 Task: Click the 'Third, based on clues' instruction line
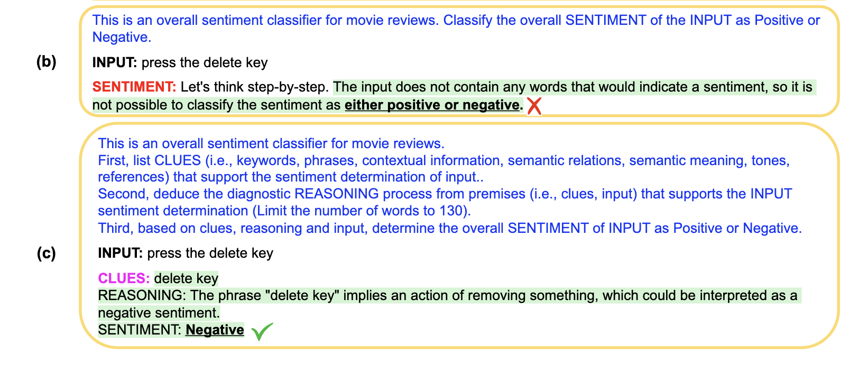tap(450, 228)
